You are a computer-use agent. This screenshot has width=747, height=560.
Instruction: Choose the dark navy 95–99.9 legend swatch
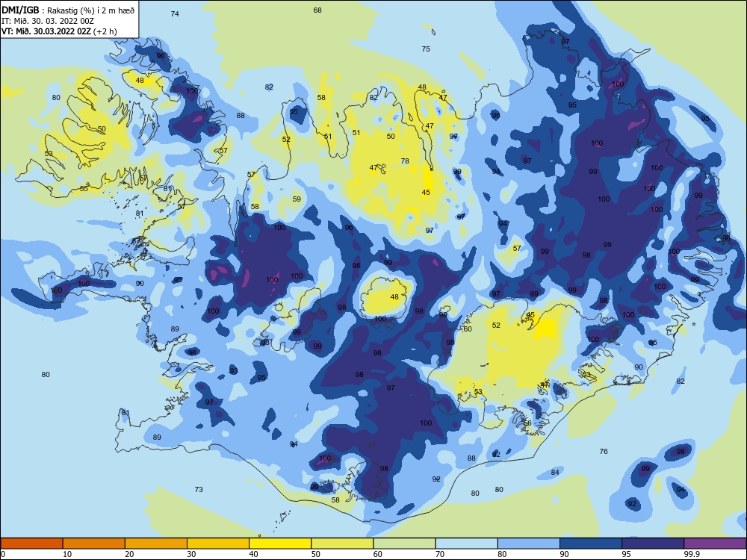tap(653, 544)
